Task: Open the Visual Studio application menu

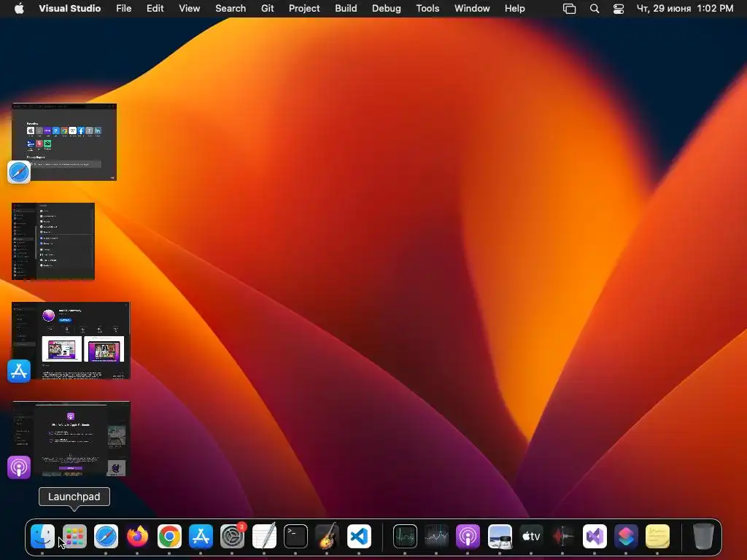Action: tap(69, 9)
